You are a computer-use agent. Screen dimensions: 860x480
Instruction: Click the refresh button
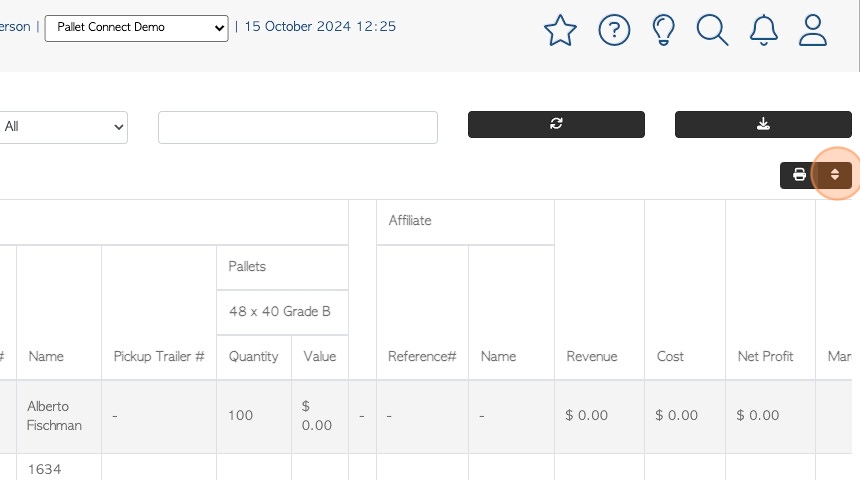coord(556,125)
